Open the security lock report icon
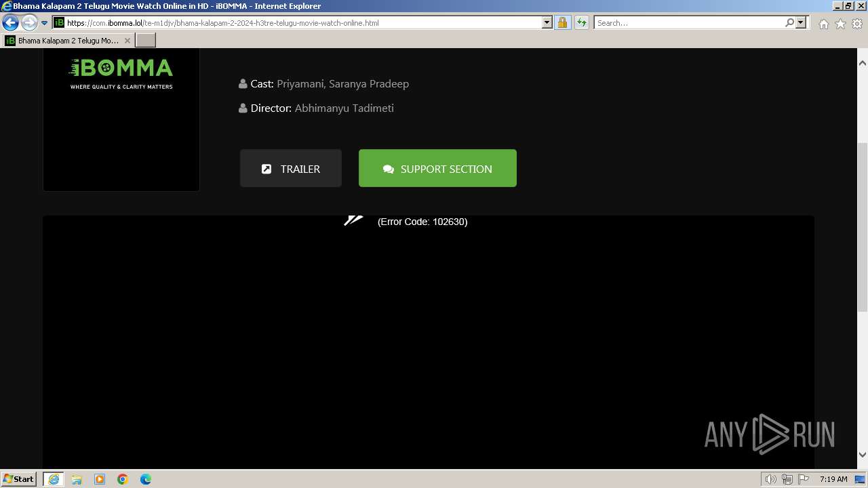The image size is (868, 488). pyautogui.click(x=562, y=22)
